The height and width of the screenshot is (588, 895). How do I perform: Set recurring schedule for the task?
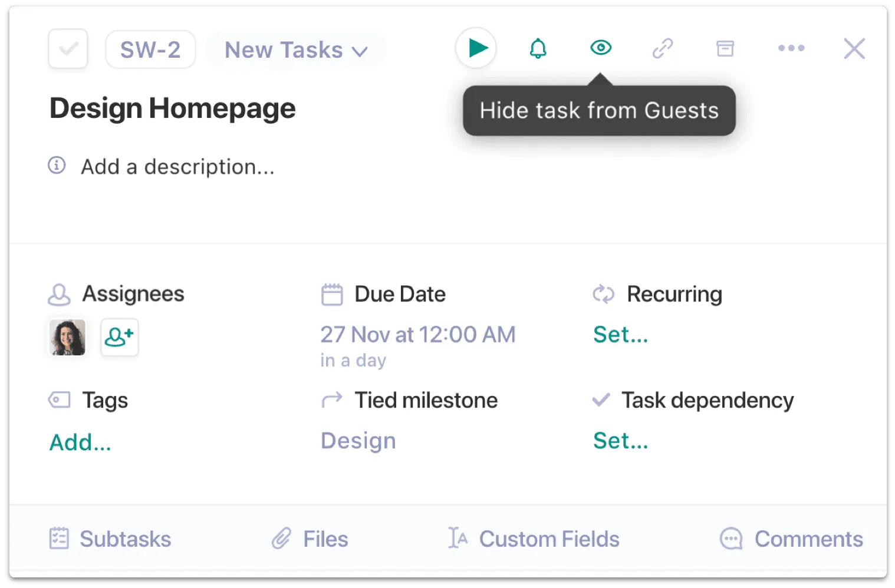tap(620, 335)
